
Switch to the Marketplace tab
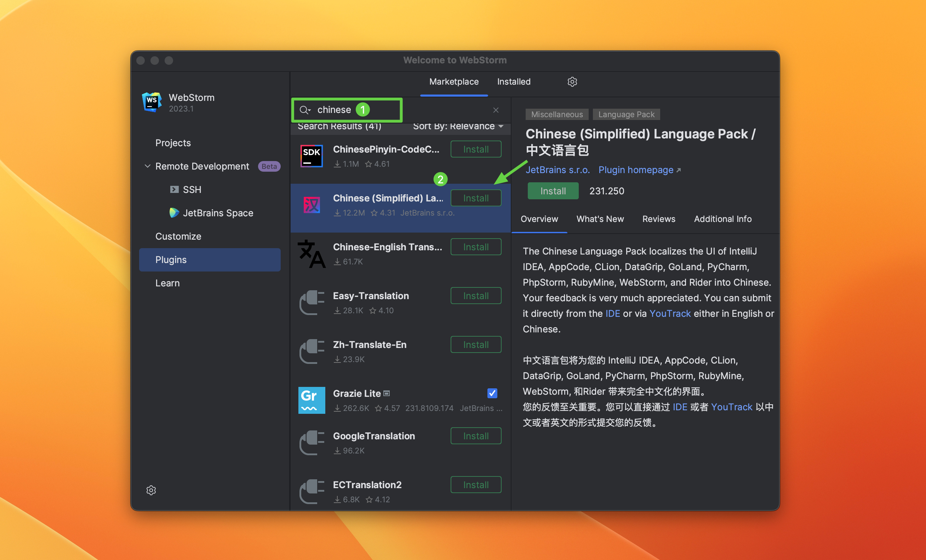[x=453, y=81]
